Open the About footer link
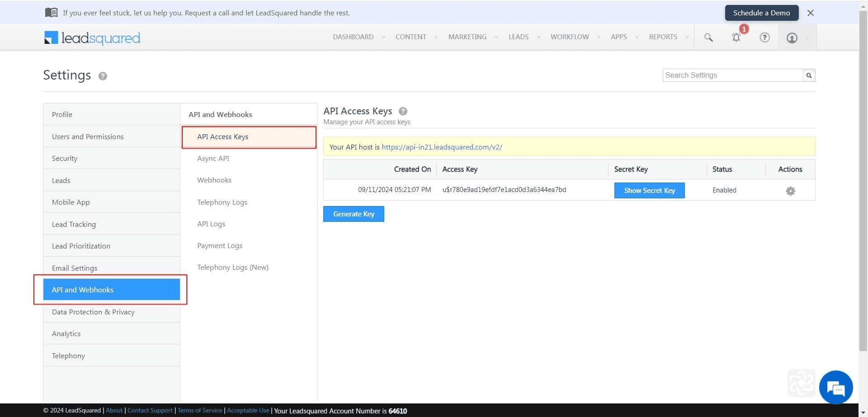The image size is (868, 417). coord(114,411)
